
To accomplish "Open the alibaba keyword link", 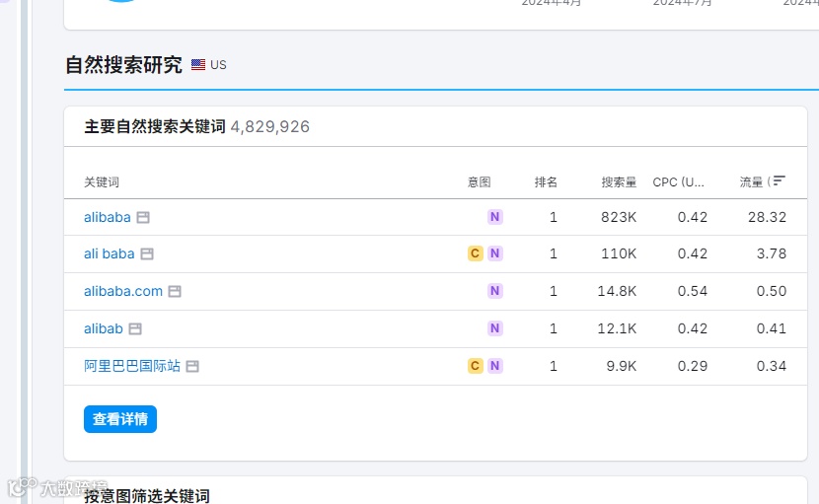I will pos(108,217).
